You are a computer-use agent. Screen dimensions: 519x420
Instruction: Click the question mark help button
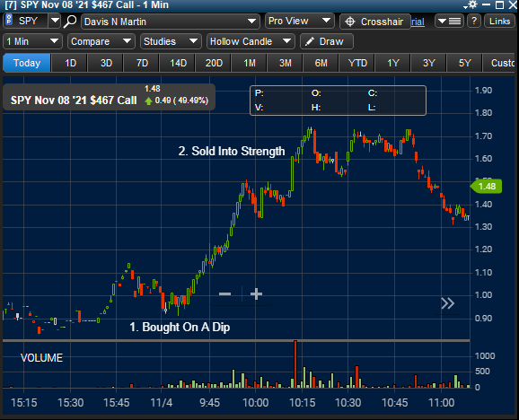coord(474,22)
